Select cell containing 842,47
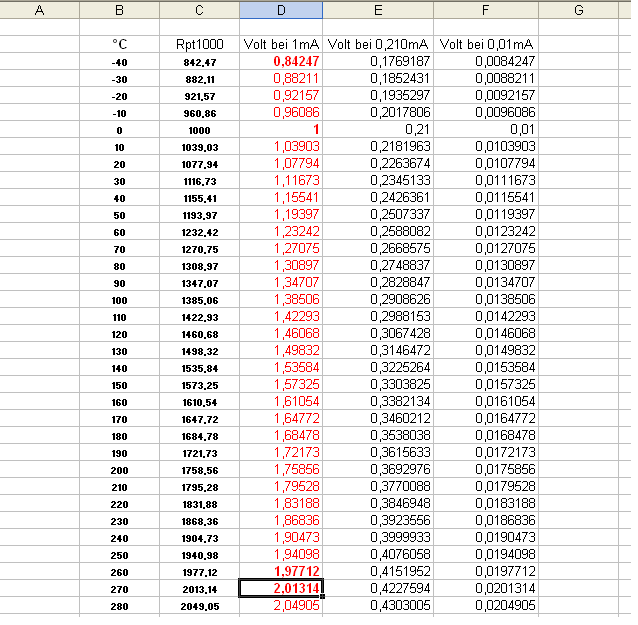This screenshot has width=638, height=625. (199, 61)
